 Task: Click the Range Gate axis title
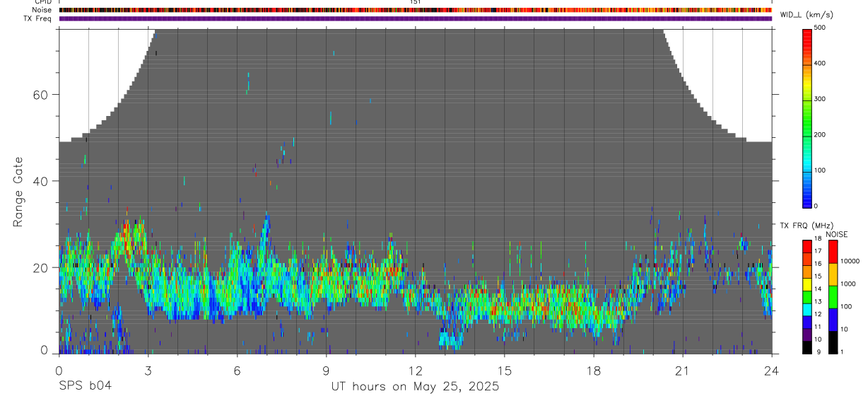point(18,192)
